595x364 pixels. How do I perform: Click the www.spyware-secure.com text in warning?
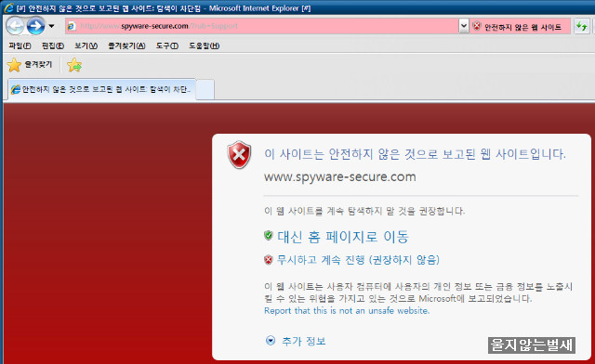[340, 177]
